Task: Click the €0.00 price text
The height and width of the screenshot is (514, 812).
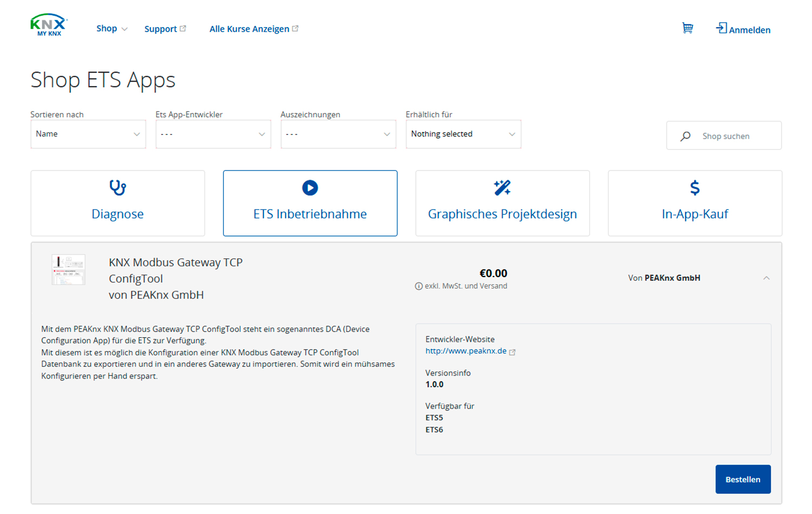Action: point(493,273)
